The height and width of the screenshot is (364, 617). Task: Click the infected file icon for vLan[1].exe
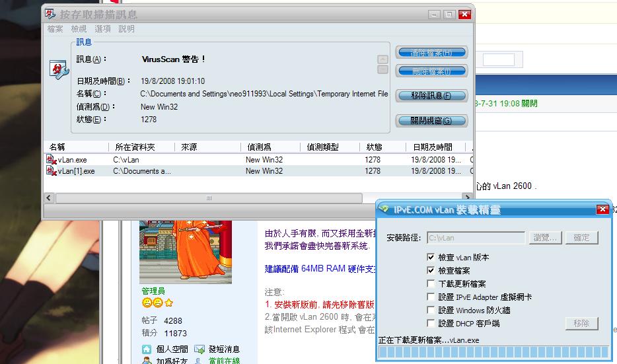(x=52, y=171)
